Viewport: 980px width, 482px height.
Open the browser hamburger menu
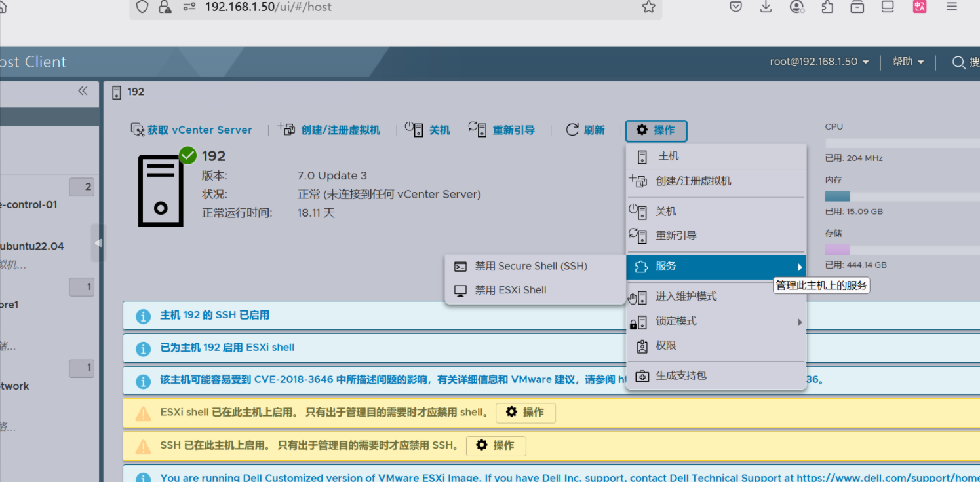click(952, 7)
